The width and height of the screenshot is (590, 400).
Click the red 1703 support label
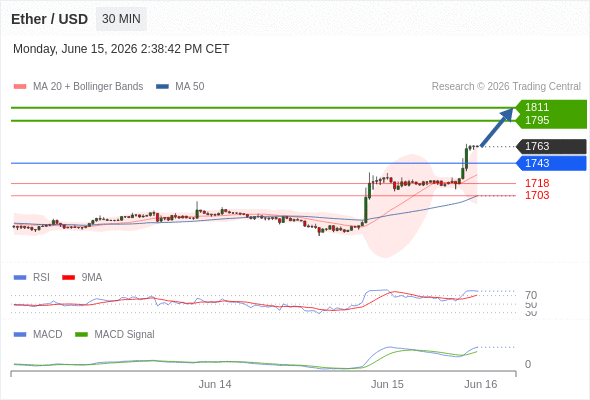coord(537,195)
